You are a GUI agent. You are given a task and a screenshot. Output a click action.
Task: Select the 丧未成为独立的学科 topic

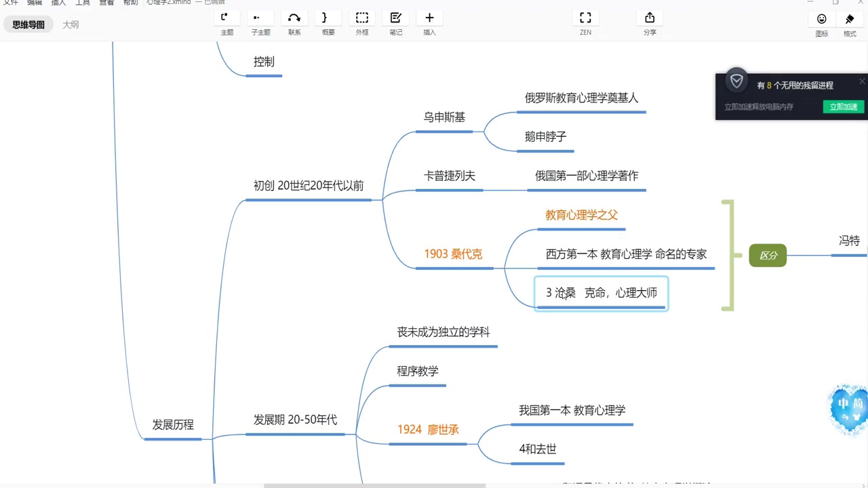click(443, 332)
